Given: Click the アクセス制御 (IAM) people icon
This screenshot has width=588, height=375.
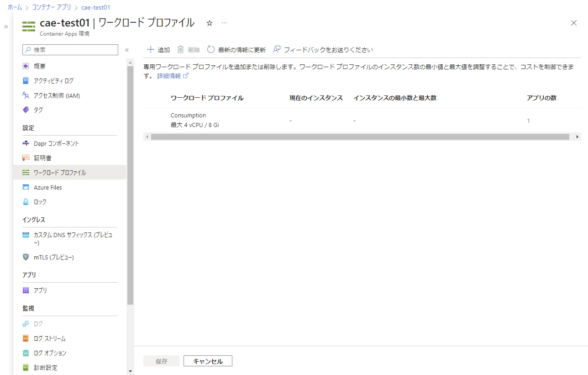Looking at the screenshot, I should click(x=26, y=95).
